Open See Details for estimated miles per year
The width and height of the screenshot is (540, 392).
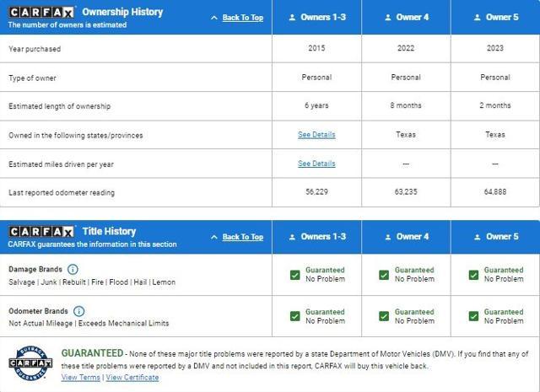(x=316, y=164)
